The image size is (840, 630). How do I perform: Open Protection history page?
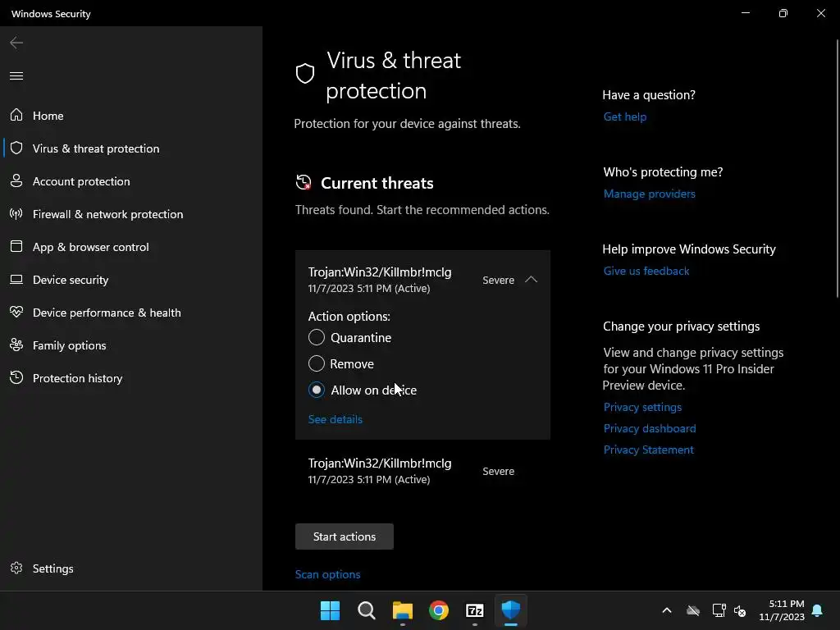point(78,378)
